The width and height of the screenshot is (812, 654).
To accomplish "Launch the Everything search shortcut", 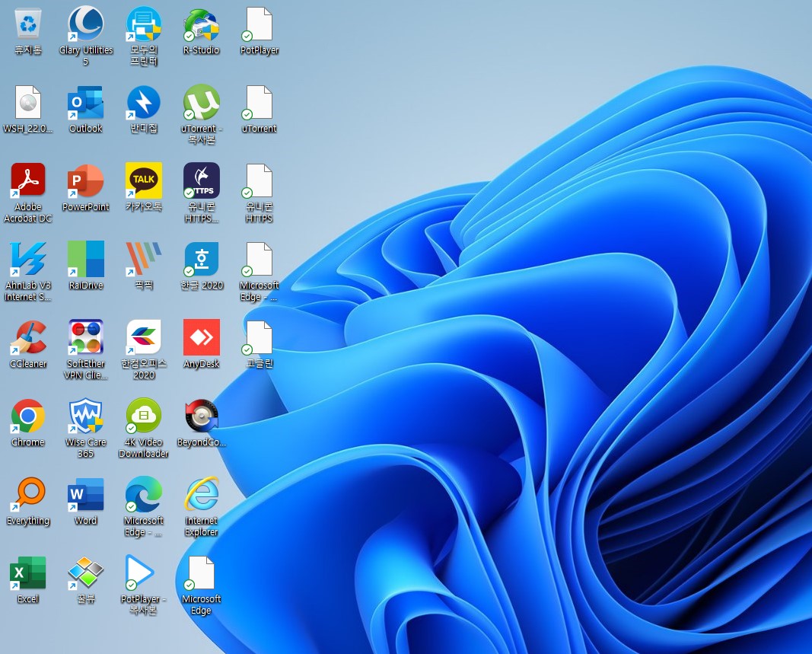I will point(28,494).
